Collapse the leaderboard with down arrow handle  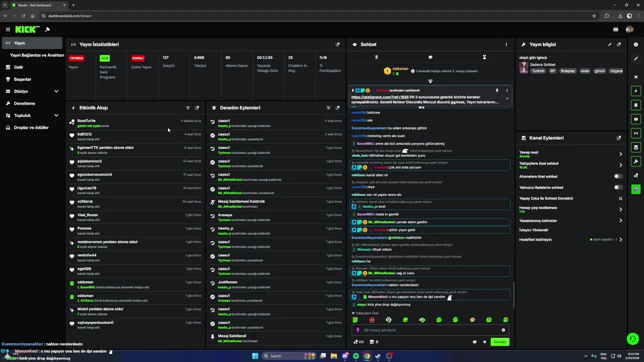click(430, 81)
